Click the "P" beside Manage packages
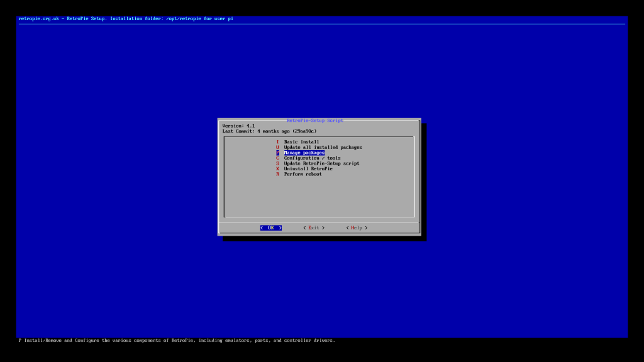644x362 pixels. tap(277, 152)
